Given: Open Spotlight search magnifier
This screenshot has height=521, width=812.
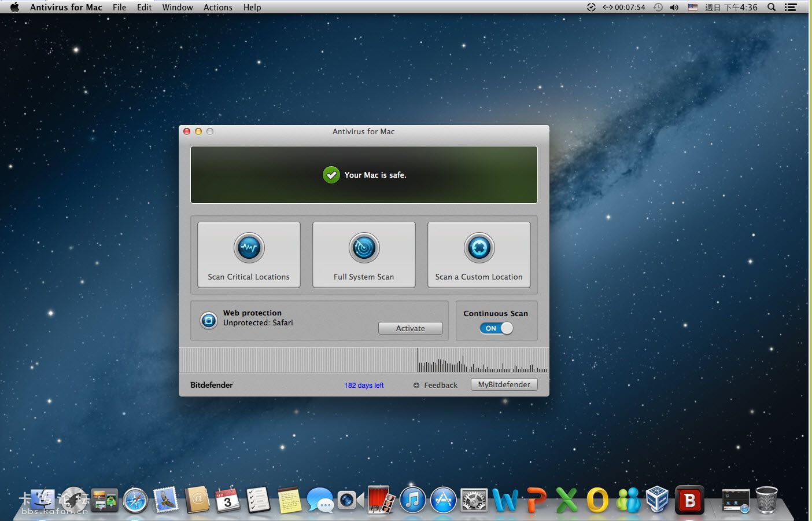Looking at the screenshot, I should [x=772, y=7].
